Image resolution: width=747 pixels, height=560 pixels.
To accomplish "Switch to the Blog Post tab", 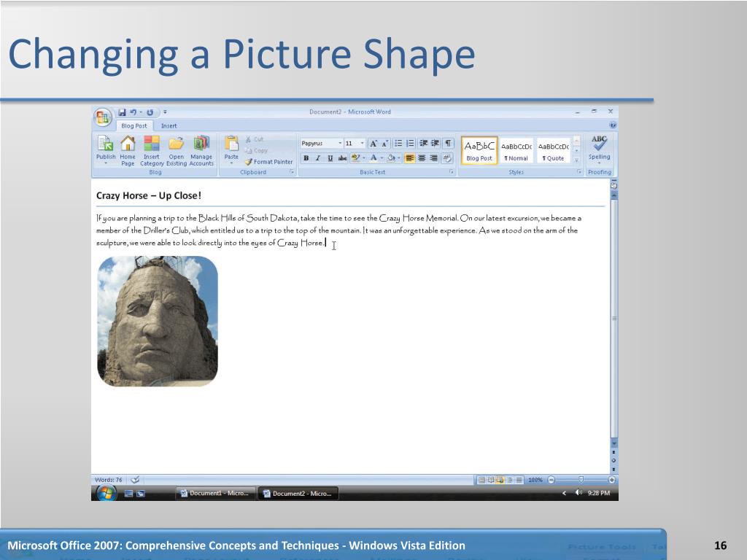I will click(134, 125).
